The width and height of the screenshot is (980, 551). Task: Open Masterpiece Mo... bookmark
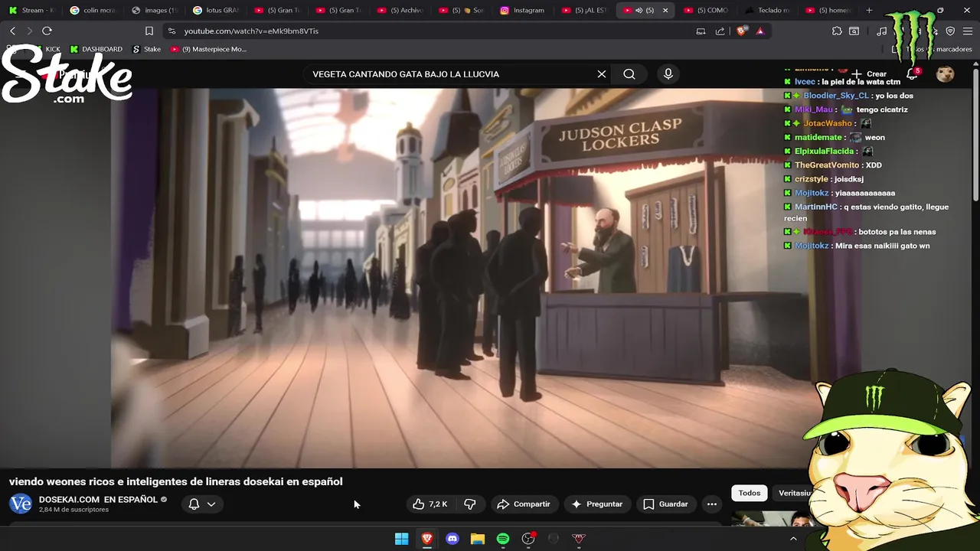(x=208, y=49)
